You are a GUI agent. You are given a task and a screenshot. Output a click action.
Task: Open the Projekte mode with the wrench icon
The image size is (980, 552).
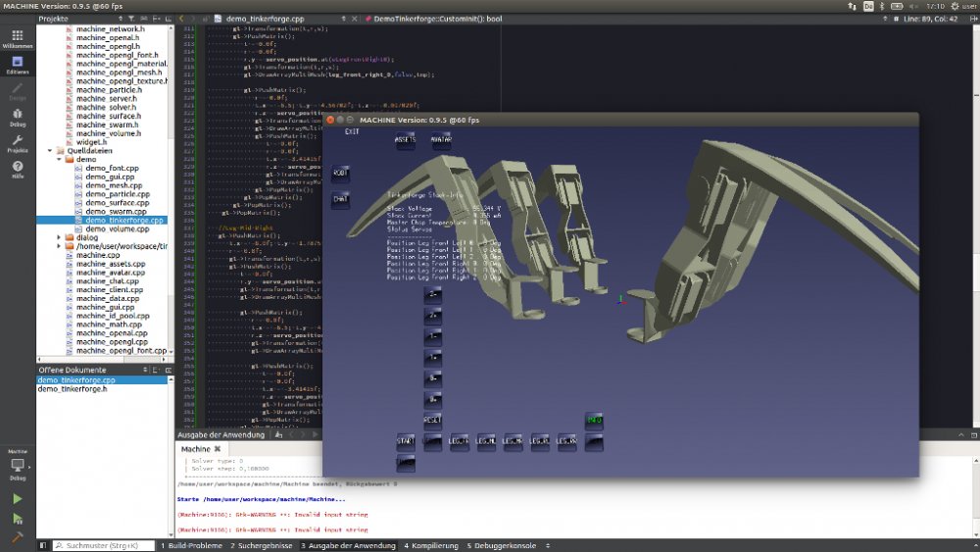tap(18, 143)
